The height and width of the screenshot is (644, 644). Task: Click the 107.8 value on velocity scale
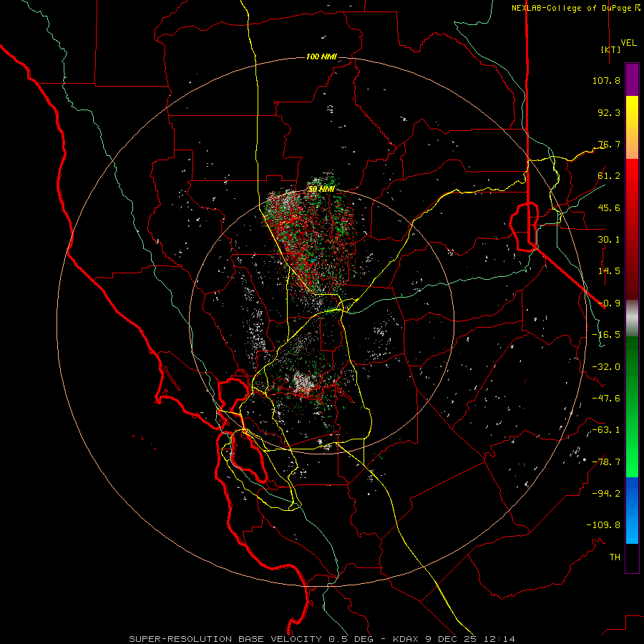pos(606,80)
